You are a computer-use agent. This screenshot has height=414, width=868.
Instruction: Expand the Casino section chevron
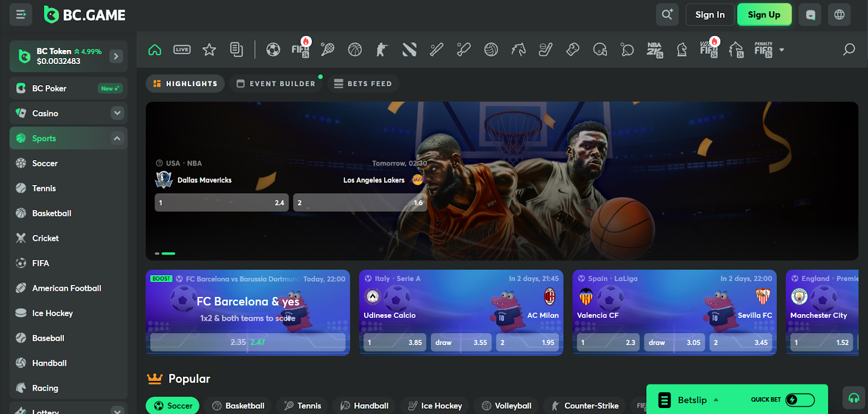117,113
